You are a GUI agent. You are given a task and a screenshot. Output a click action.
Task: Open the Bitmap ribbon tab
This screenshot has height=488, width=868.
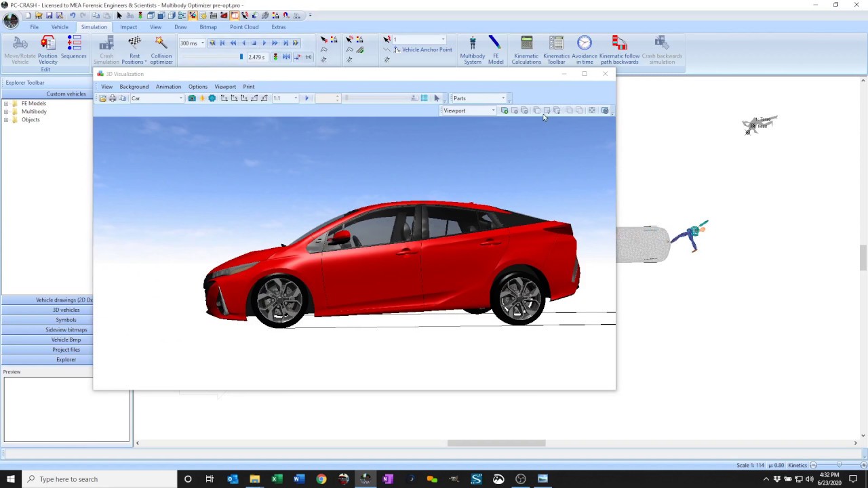click(x=208, y=27)
